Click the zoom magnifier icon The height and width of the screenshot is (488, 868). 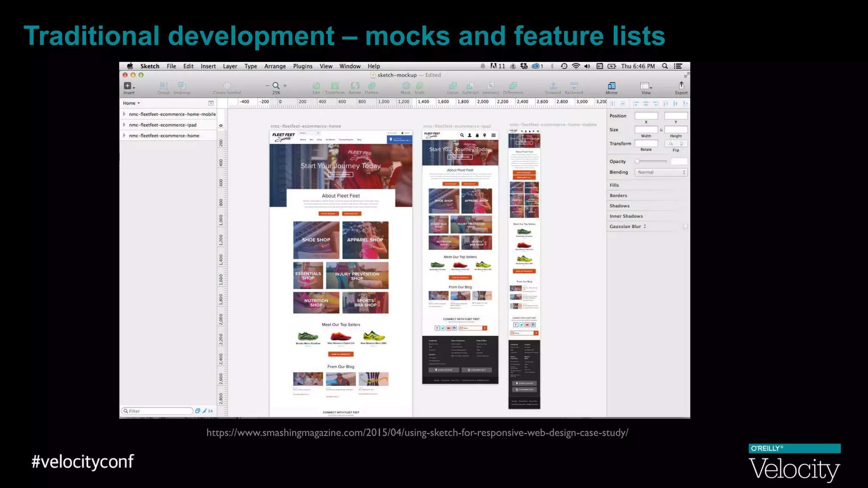point(276,86)
